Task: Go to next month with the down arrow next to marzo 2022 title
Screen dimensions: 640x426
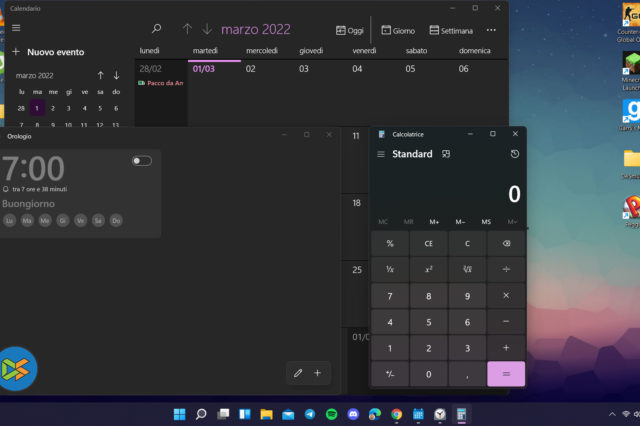Action: [207, 29]
